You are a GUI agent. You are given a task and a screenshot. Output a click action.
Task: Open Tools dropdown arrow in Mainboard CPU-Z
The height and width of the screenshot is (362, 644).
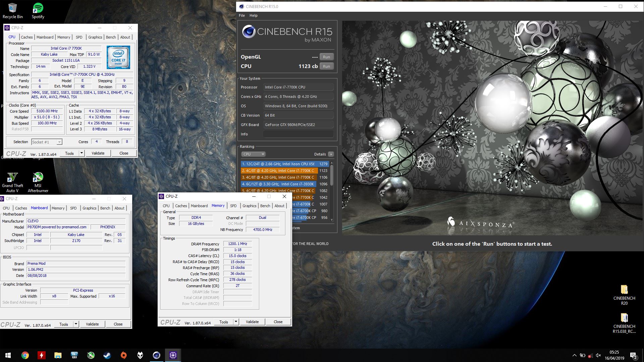(76, 324)
